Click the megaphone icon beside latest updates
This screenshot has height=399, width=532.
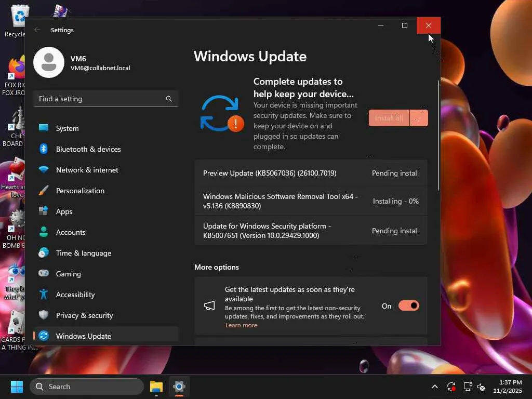pyautogui.click(x=209, y=305)
